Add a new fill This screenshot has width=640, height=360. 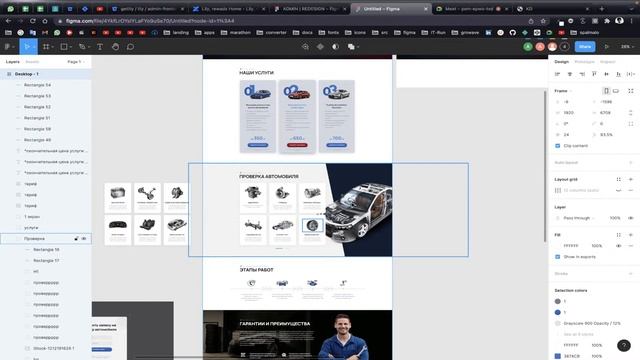tap(631, 235)
